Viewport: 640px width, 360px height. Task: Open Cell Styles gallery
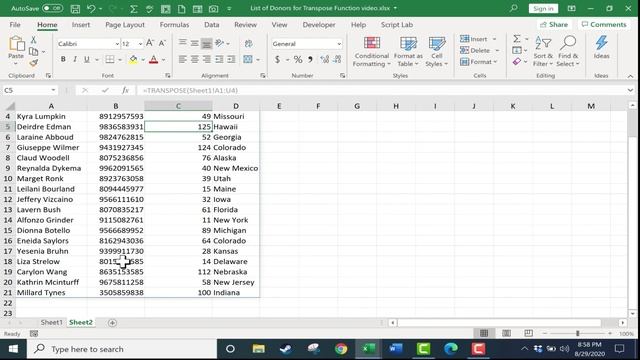436,51
